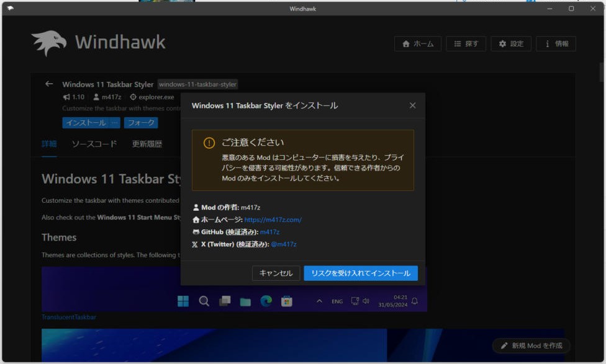606x364 pixels.
Task: Switch to the 更新履歴 tab
Action: [147, 144]
